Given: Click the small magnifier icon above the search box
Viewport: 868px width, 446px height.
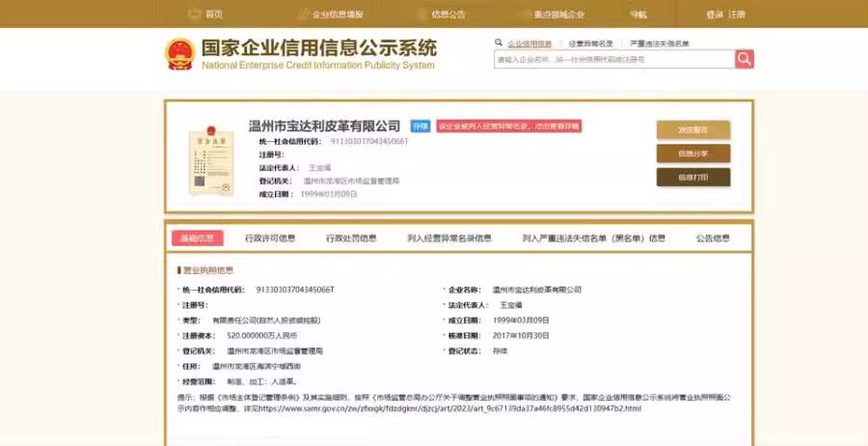Looking at the screenshot, I should 499,42.
